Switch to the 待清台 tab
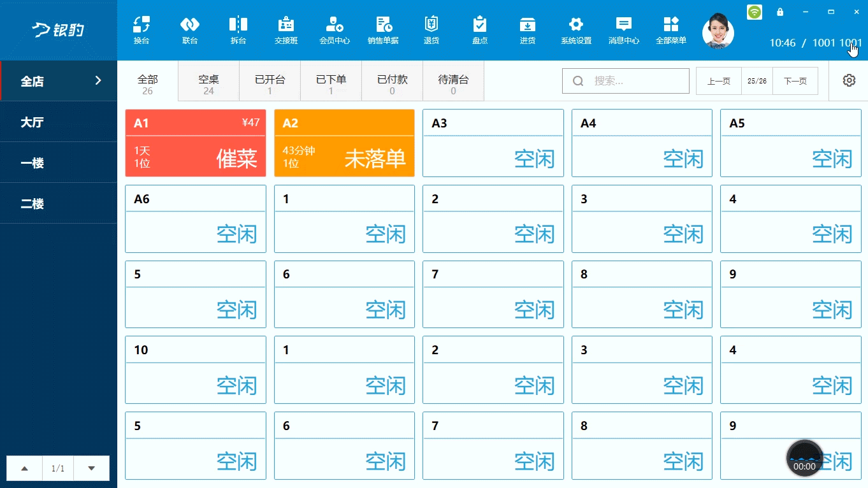868x488 pixels. (x=454, y=81)
